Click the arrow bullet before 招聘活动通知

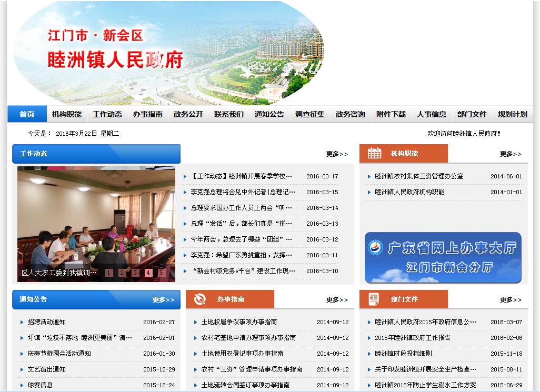tap(22, 322)
